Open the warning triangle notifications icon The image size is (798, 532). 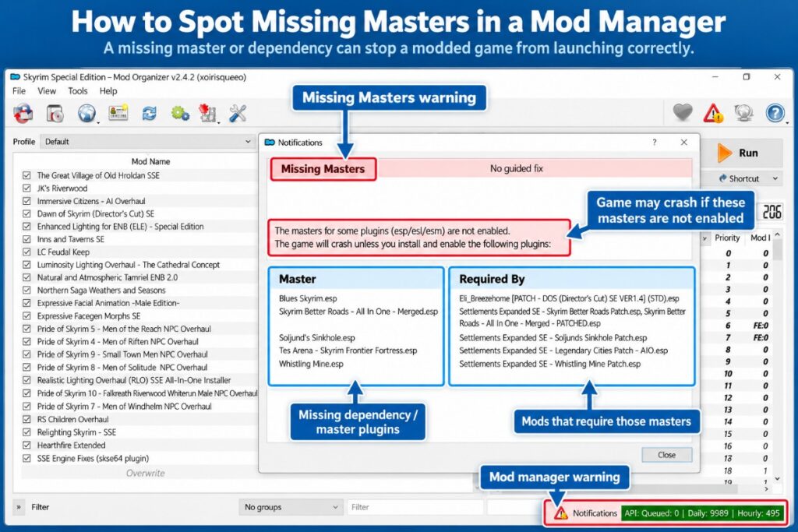[713, 113]
